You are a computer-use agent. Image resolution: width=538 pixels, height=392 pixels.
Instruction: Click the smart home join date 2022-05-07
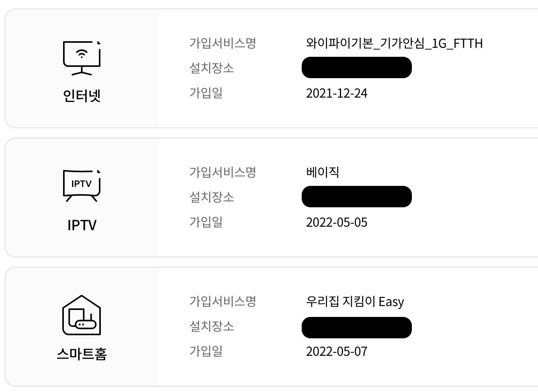(x=336, y=352)
